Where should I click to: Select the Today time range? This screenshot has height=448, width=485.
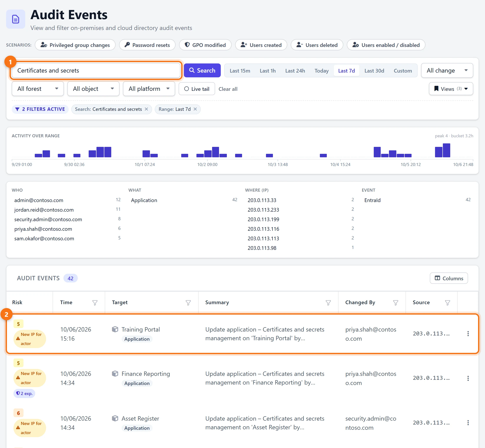click(x=321, y=71)
